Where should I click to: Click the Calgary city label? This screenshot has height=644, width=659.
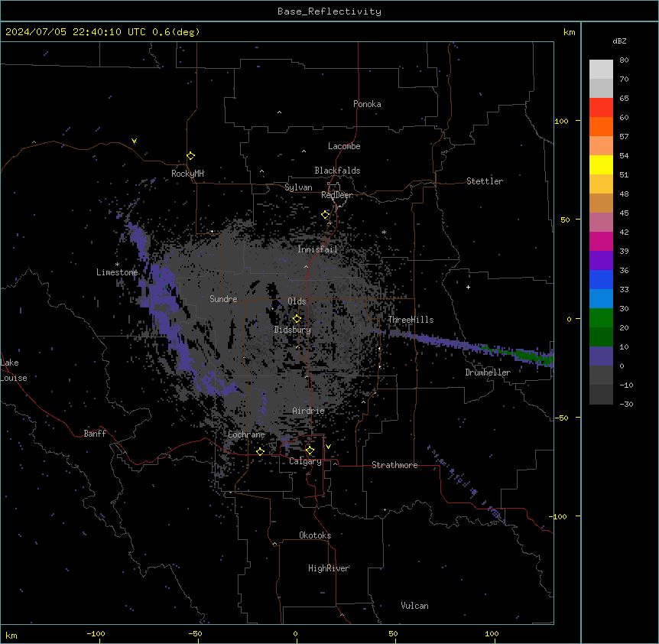click(305, 461)
